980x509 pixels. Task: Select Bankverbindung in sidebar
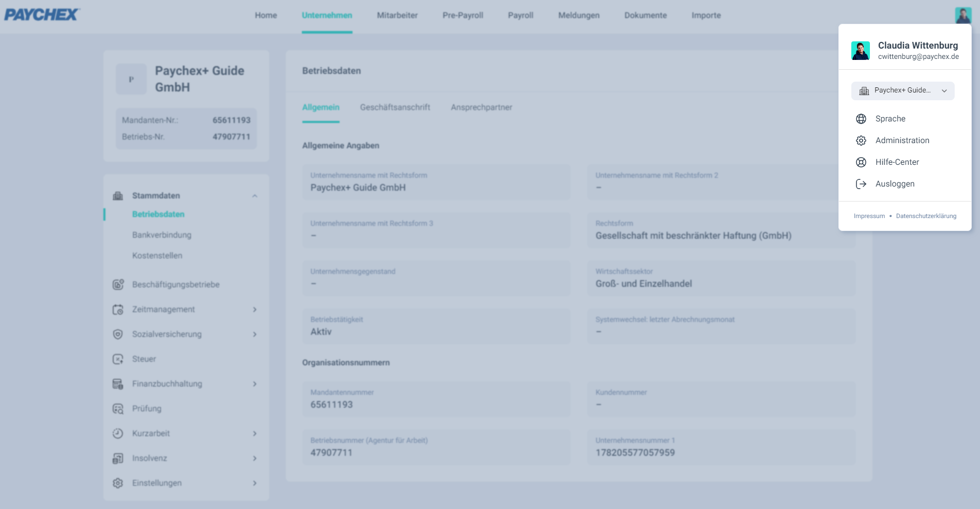pyautogui.click(x=162, y=235)
